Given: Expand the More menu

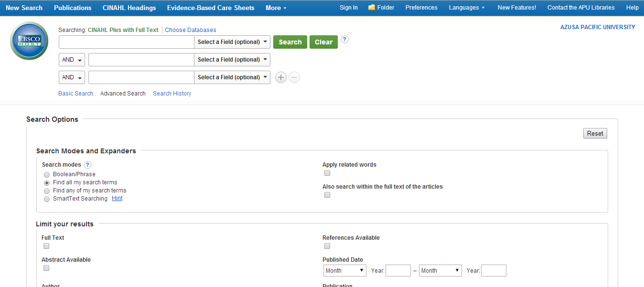Looking at the screenshot, I should click(276, 8).
